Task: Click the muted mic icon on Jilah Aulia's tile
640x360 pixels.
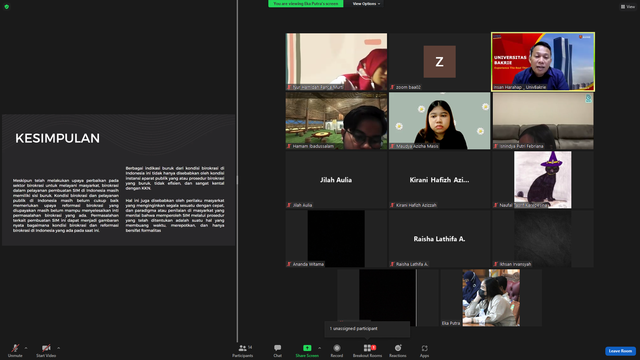Action: click(289, 205)
